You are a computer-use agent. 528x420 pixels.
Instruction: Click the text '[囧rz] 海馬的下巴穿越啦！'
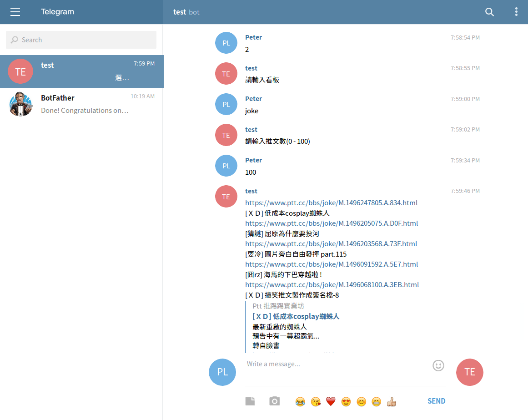point(284,275)
